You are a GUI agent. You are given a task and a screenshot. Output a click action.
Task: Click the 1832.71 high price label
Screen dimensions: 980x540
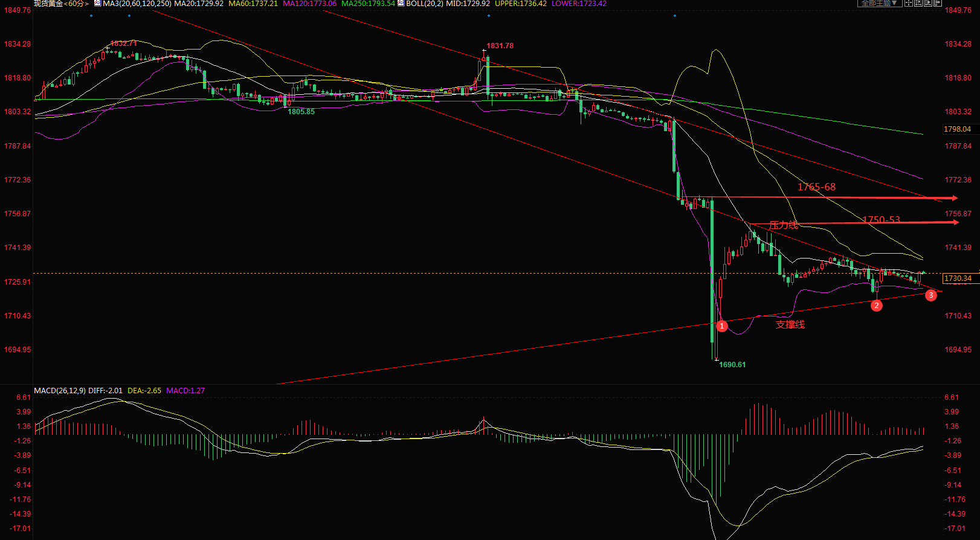pyautogui.click(x=124, y=43)
